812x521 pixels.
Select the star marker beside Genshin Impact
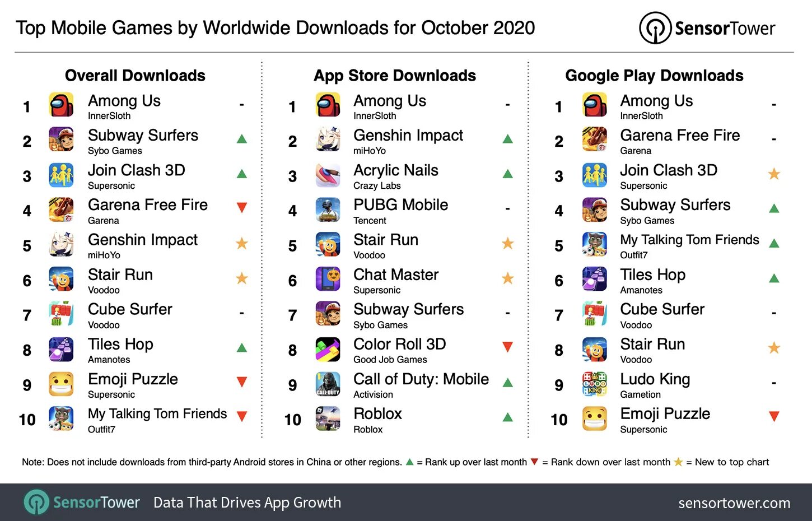[x=242, y=243]
